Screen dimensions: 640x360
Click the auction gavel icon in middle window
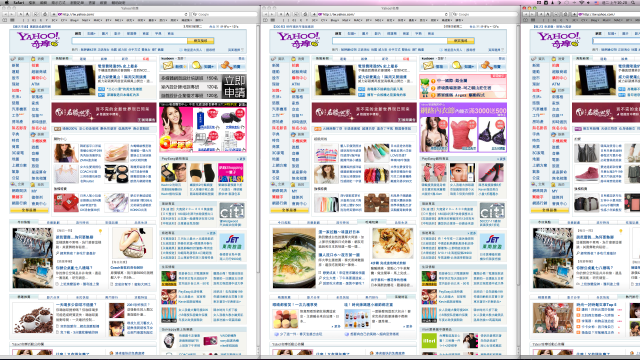click(x=487, y=65)
